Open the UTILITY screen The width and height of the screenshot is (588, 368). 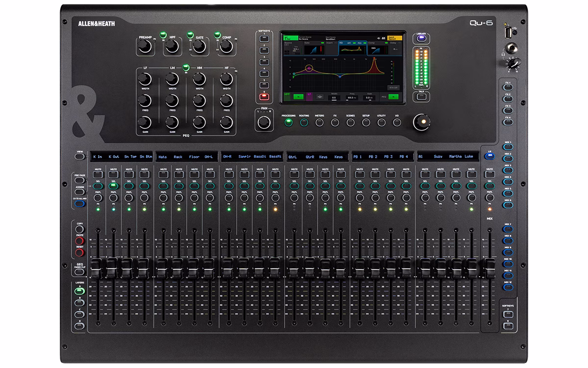382,122
